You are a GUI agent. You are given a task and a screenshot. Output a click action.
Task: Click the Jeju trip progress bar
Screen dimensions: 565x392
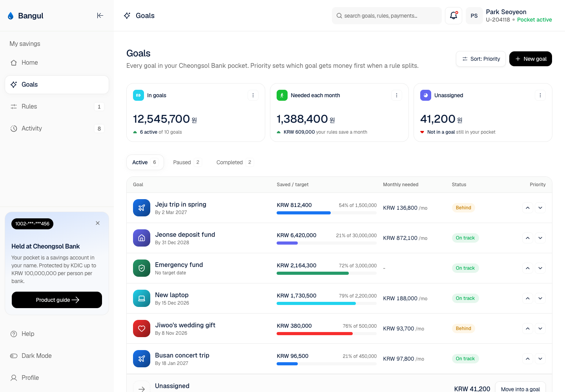point(326,213)
